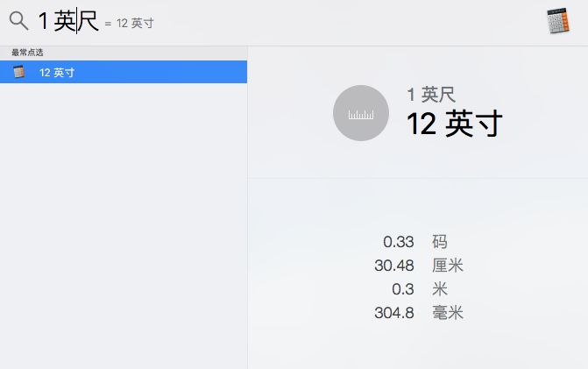Click the 米 unit label

439,289
